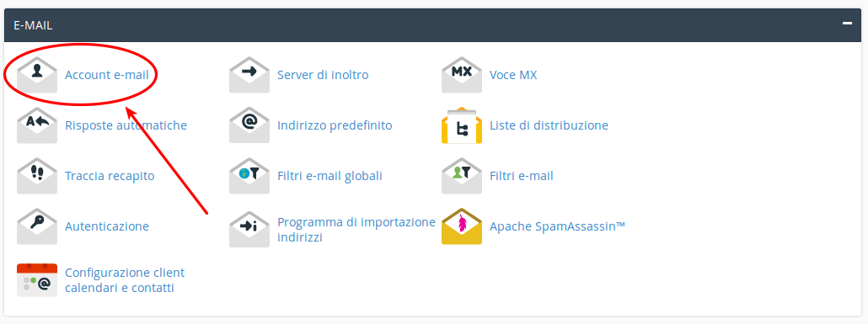Click the Filtri e-mail funnel icon
This screenshot has width=868, height=324.
click(x=462, y=176)
